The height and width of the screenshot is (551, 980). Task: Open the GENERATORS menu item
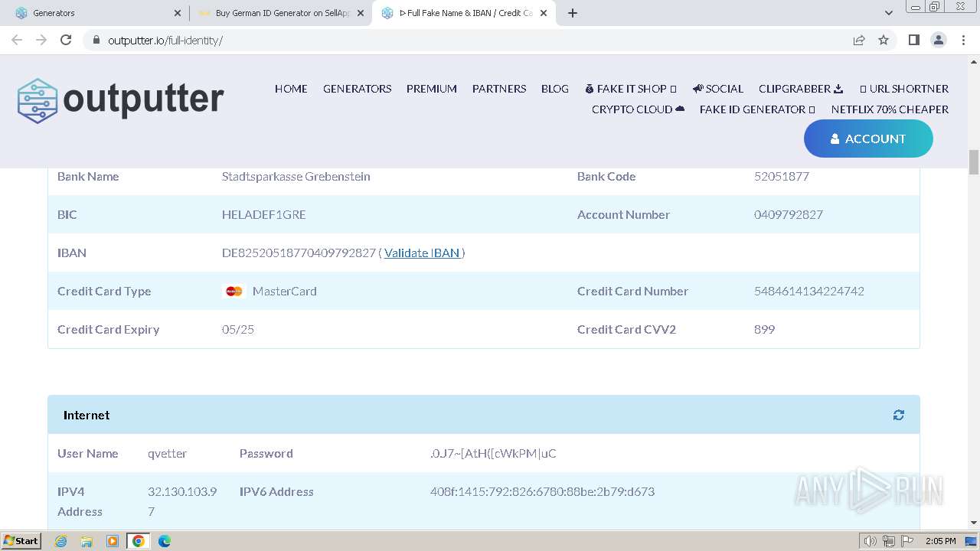357,89
